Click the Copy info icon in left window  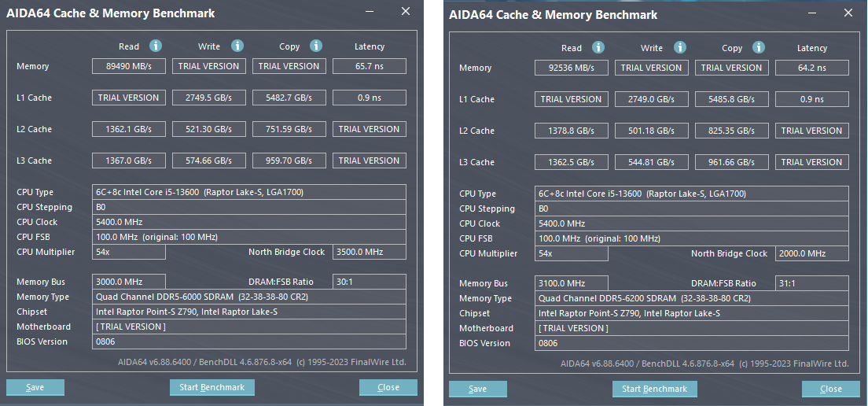pos(316,46)
